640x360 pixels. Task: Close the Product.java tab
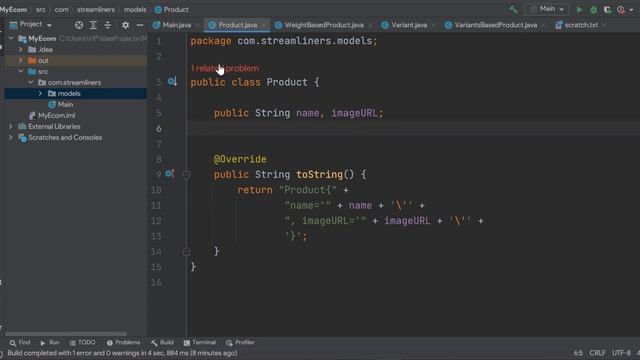coord(264,25)
